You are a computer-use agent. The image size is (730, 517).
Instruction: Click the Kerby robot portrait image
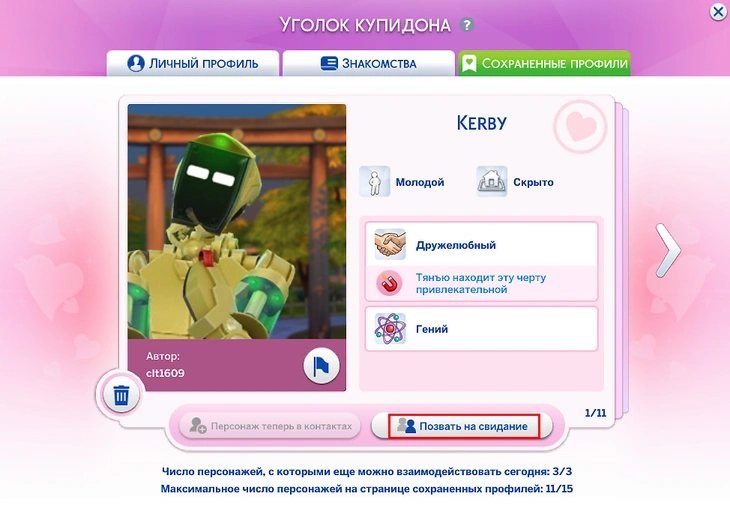pos(237,220)
